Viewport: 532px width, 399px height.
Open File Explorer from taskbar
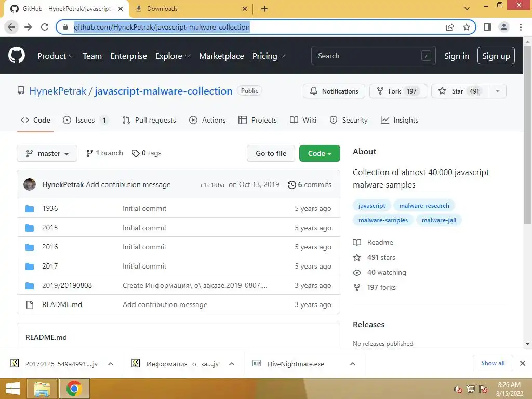(42, 389)
